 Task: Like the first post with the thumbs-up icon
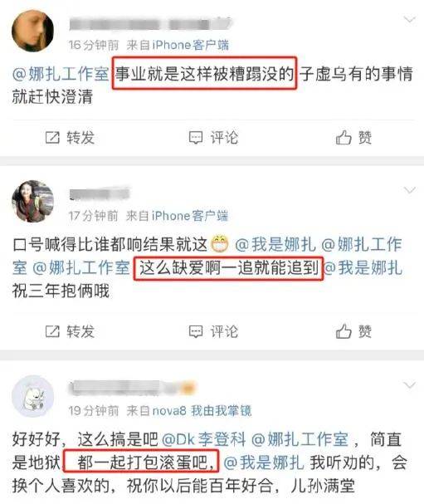(344, 137)
